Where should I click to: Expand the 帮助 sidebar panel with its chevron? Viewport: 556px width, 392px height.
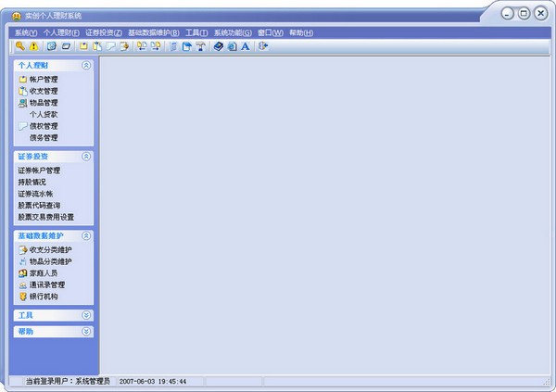86,332
